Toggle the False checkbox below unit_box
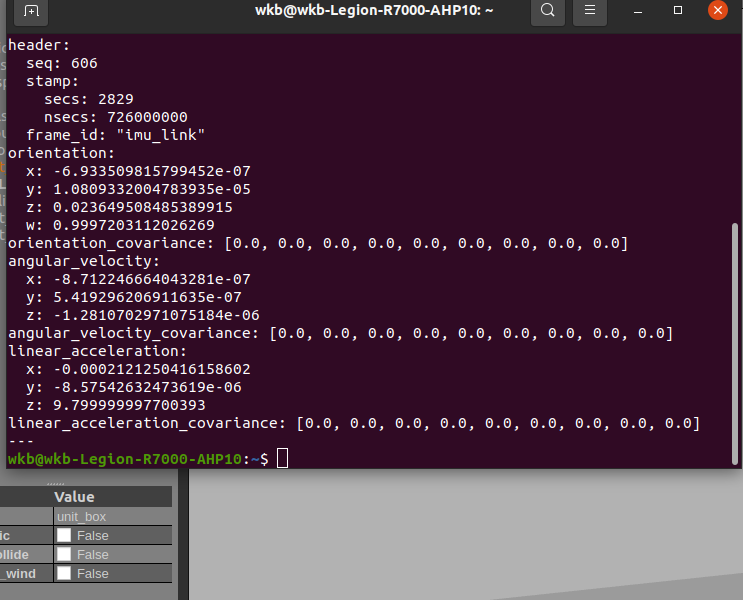 [64, 535]
